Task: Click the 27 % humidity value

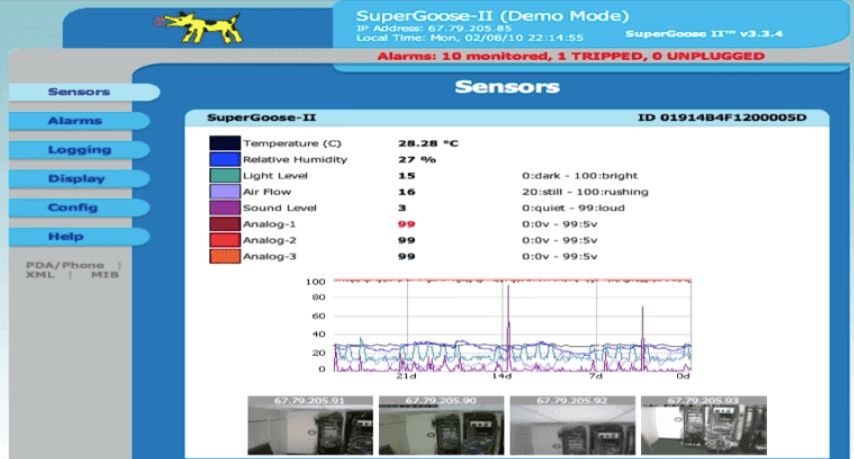Action: pyautogui.click(x=417, y=160)
